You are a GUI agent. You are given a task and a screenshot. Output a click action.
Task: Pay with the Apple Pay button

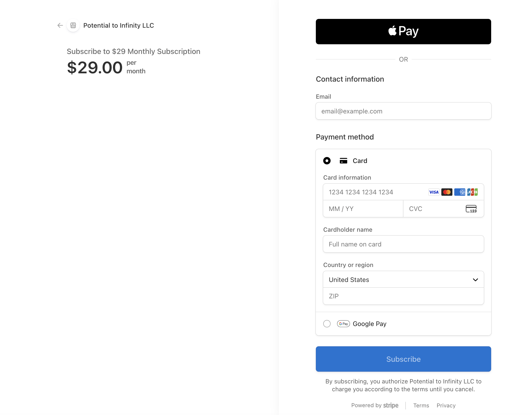(x=403, y=31)
